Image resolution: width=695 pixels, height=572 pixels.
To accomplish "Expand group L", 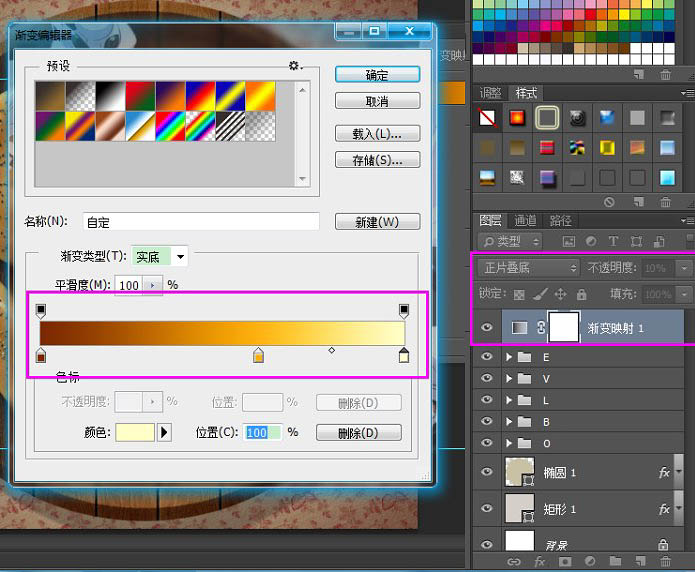I will (x=509, y=400).
